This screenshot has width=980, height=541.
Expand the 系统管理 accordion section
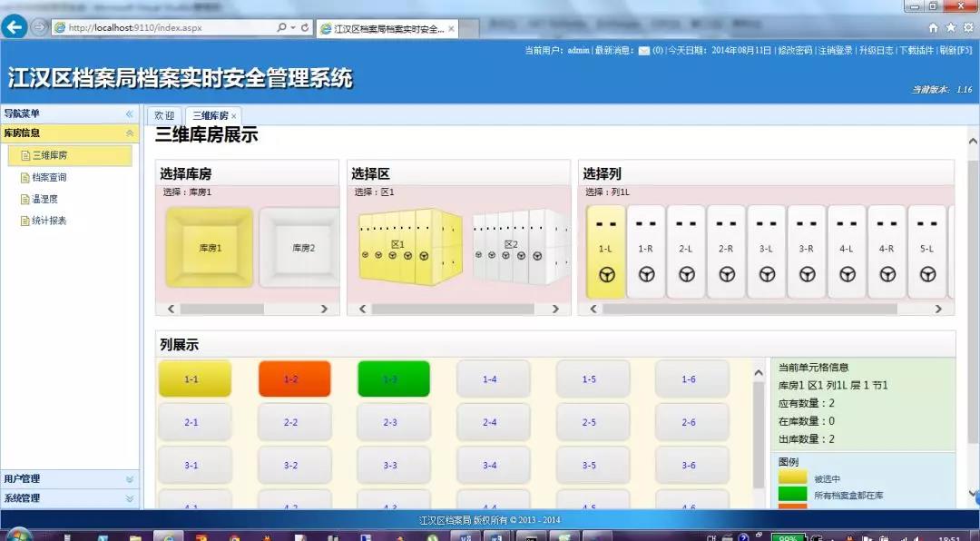point(69,498)
